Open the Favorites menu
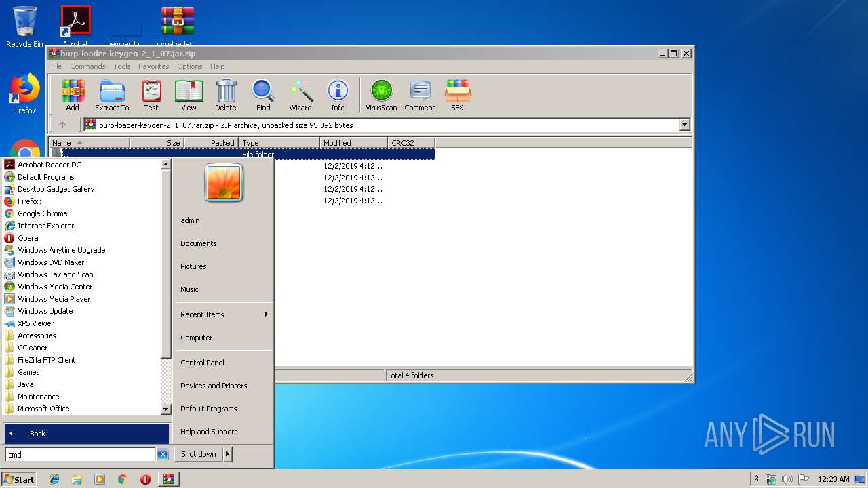Screen dimensions: 868x488 [154, 66]
